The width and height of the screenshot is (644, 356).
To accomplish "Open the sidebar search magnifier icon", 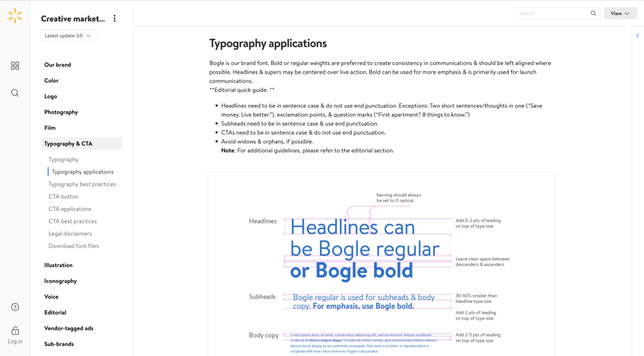I will click(15, 93).
